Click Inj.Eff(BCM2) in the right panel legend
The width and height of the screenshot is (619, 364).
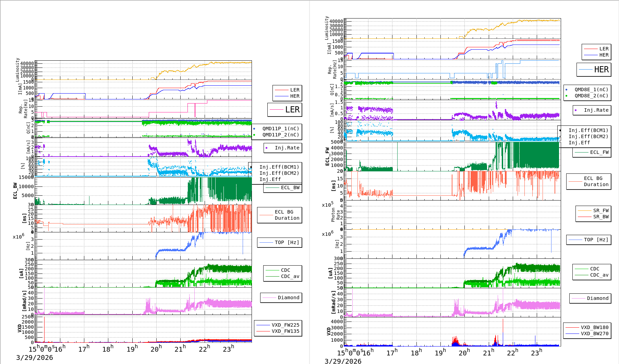[588, 136]
